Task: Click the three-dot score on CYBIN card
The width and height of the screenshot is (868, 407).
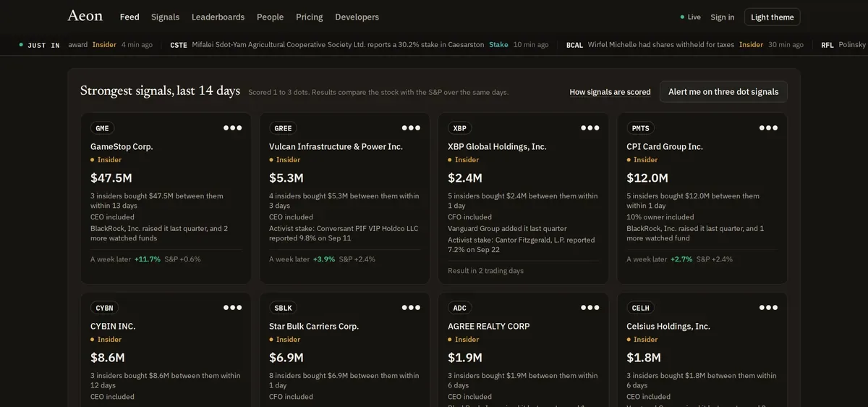Action: click(x=233, y=307)
